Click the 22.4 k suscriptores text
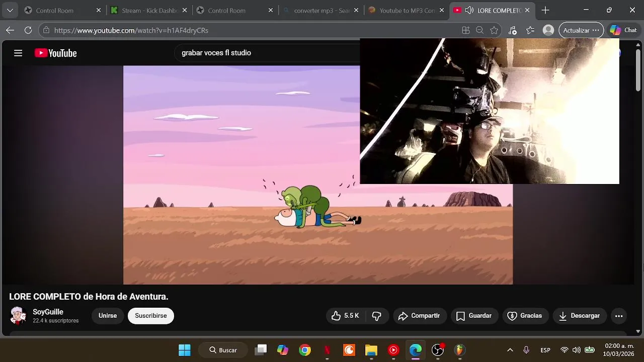This screenshot has width=644, height=362. [55, 321]
